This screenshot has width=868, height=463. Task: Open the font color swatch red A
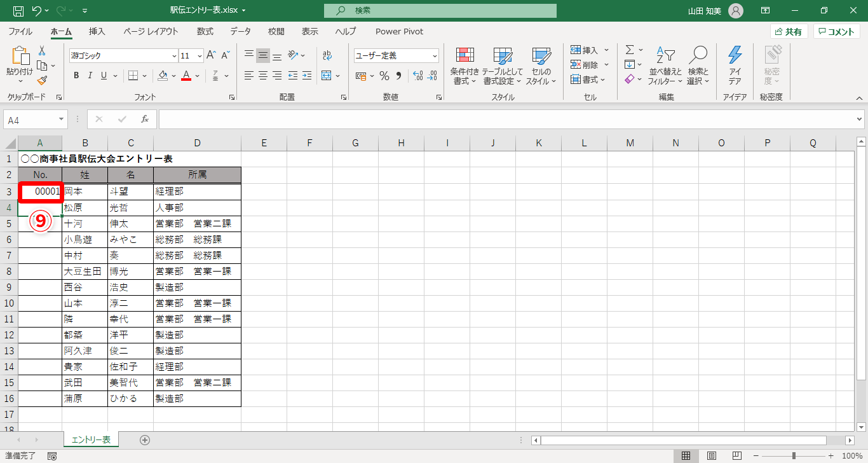[186, 76]
